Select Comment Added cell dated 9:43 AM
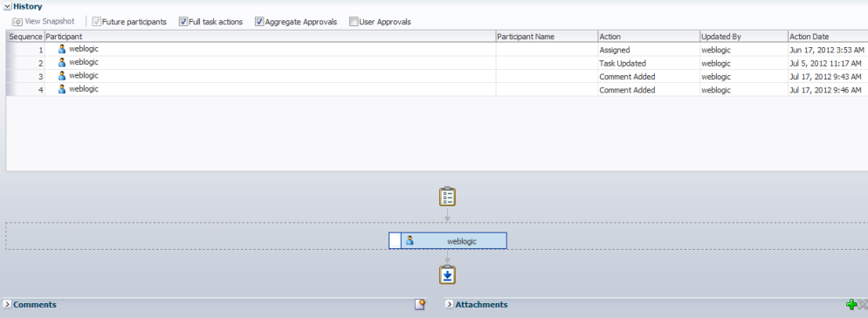Viewport: 868px width, 318px height. (x=649, y=77)
